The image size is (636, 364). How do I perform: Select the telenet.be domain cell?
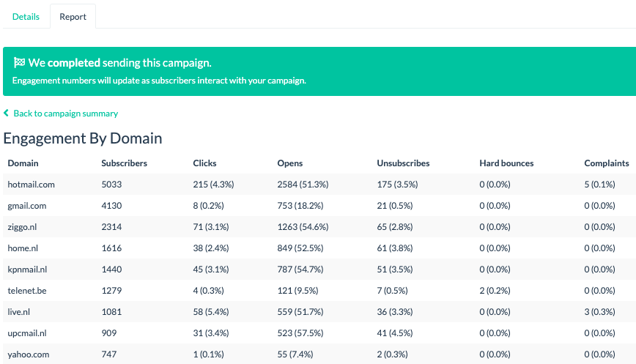pyautogui.click(x=27, y=291)
